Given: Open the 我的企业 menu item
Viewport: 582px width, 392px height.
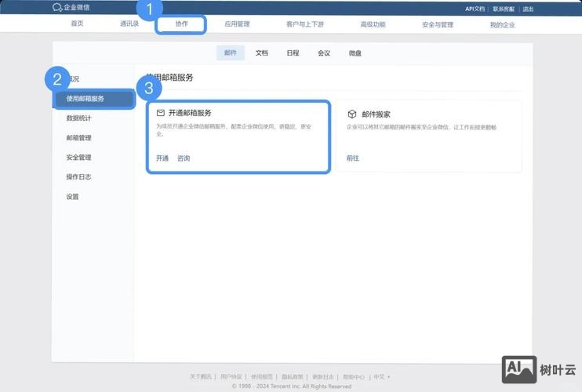Looking at the screenshot, I should (502, 25).
